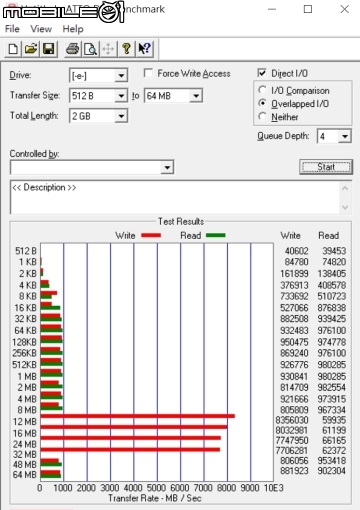Print results with the printer icon
Image resolution: width=360 pixels, height=510 pixels.
click(x=72, y=49)
